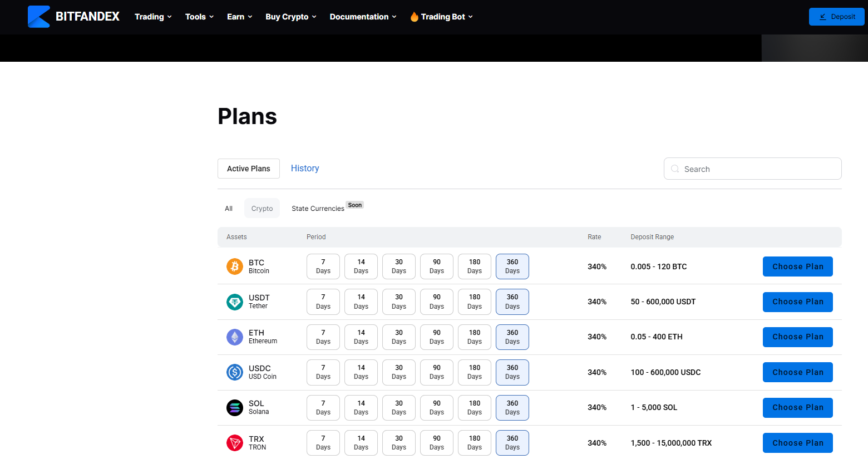Click the Deposit Range column header
The width and height of the screenshot is (868, 459).
(x=652, y=237)
